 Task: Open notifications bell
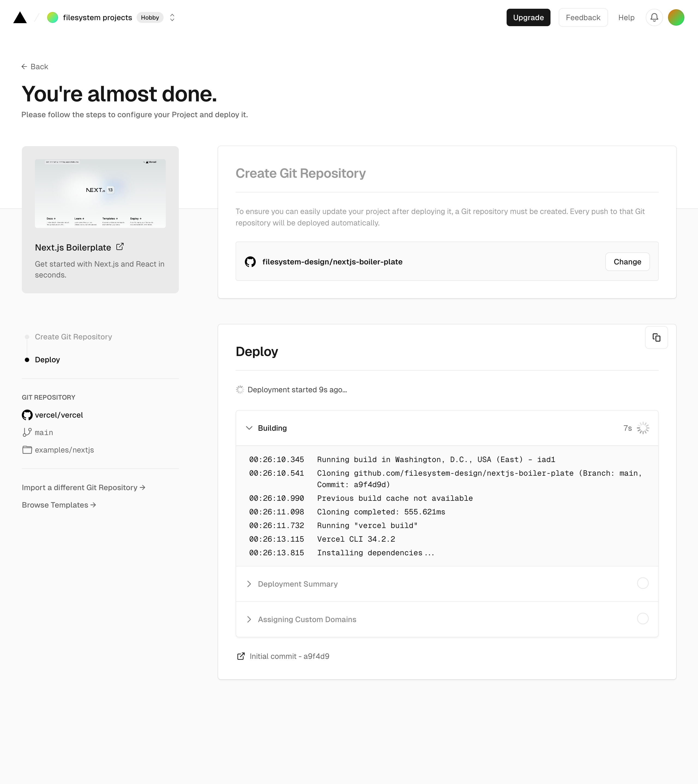coord(654,18)
